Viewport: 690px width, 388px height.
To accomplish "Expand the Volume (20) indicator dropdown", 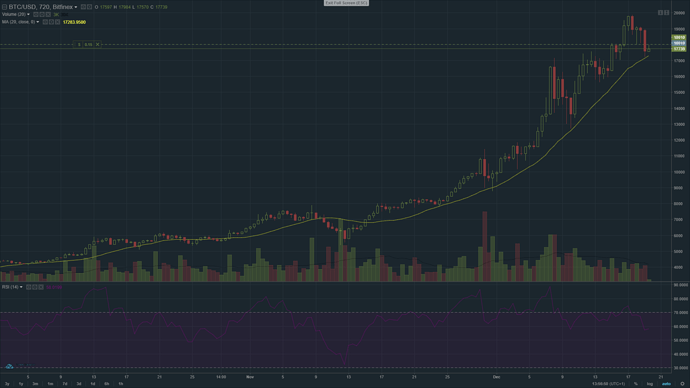I will pos(28,15).
